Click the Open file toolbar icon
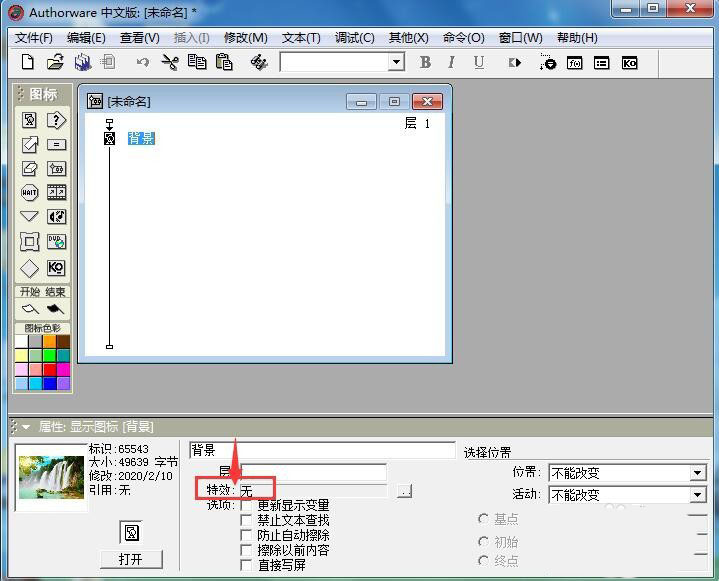This screenshot has height=581, width=719. [x=55, y=62]
